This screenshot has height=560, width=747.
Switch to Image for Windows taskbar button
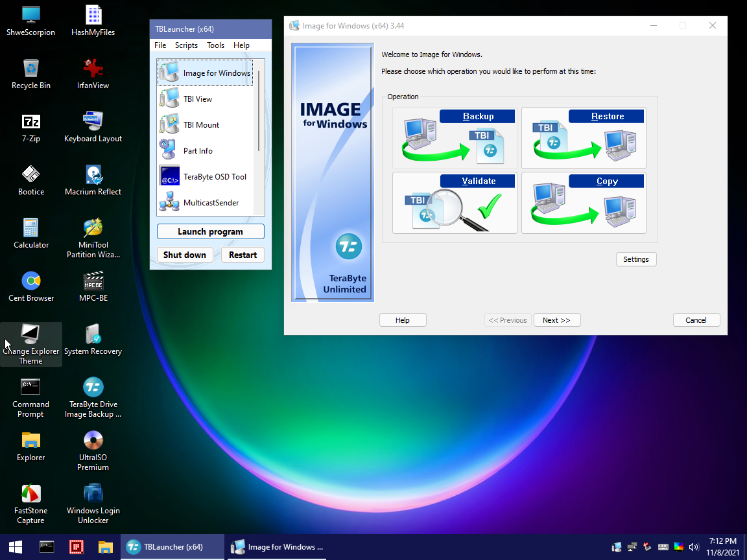[276, 547]
